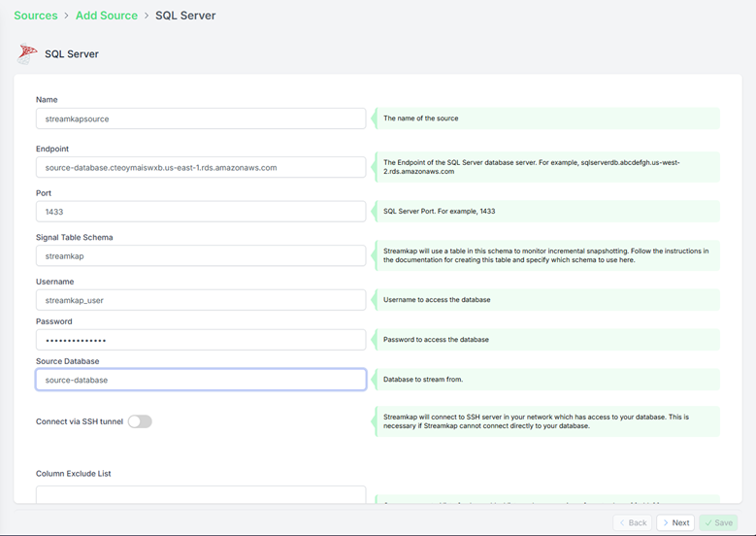The height and width of the screenshot is (536, 756).
Task: Click the SQL Server page heading
Action: [x=72, y=54]
